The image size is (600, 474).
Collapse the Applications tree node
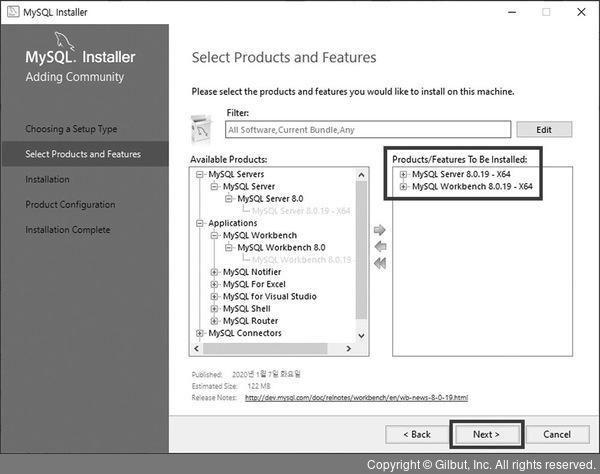(199, 223)
